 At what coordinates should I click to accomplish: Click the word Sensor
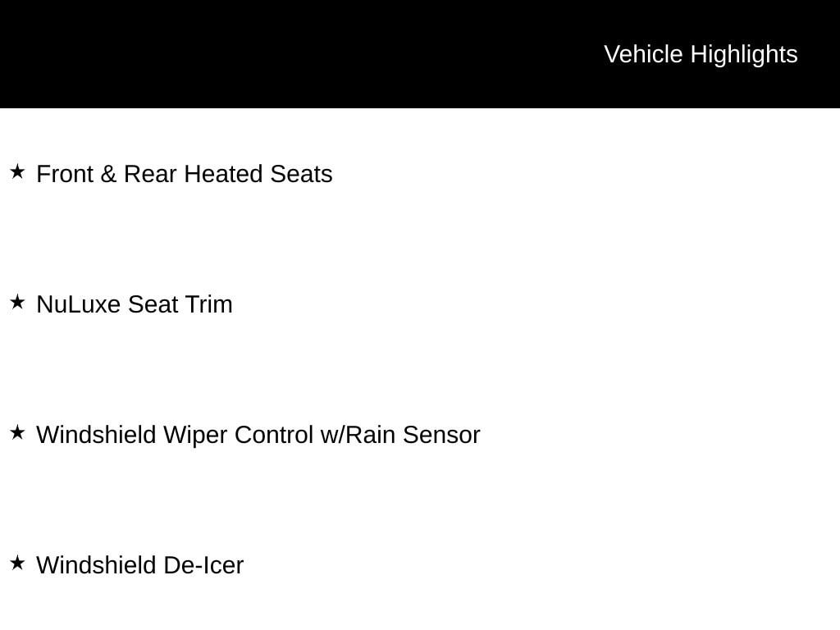(441, 435)
